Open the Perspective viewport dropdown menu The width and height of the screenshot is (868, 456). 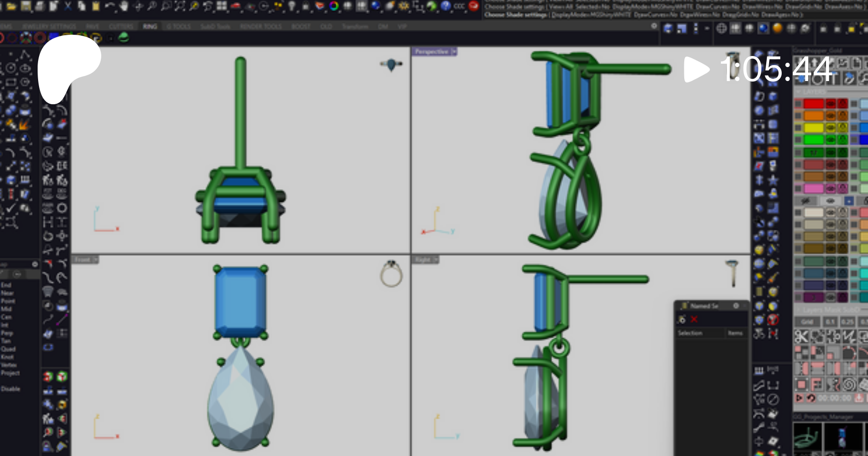[454, 52]
